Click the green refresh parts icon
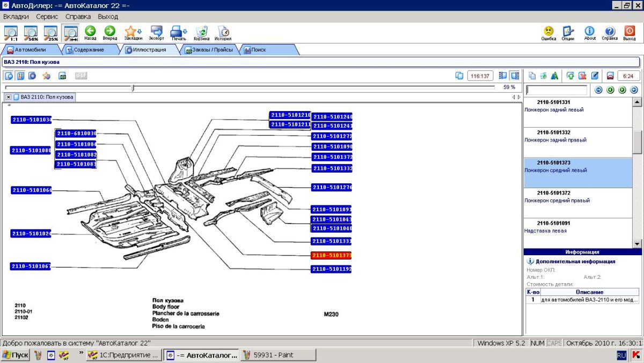The image size is (644, 363). coord(543,76)
